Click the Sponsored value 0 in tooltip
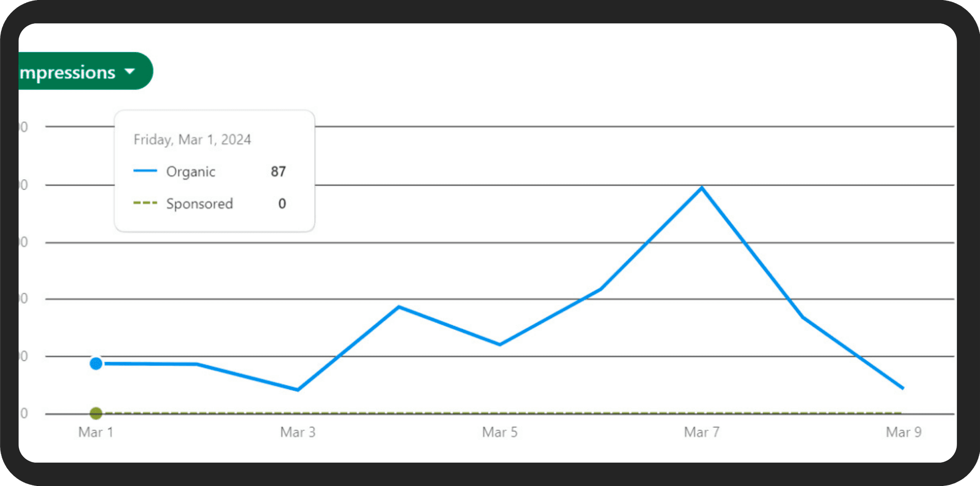980x486 pixels. 282,204
